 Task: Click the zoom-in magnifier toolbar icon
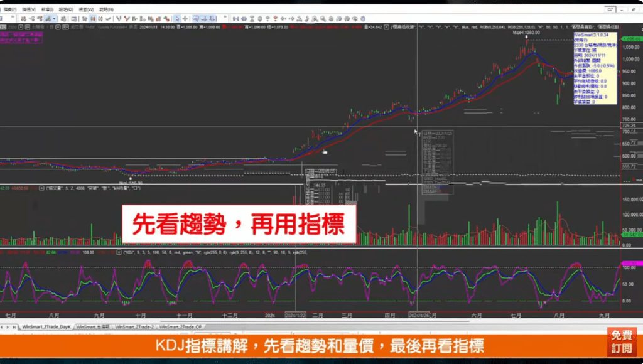click(x=315, y=18)
